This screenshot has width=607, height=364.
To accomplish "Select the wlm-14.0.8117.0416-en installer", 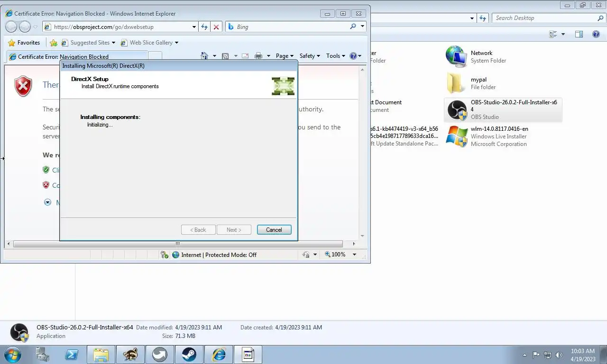I will point(503,136).
